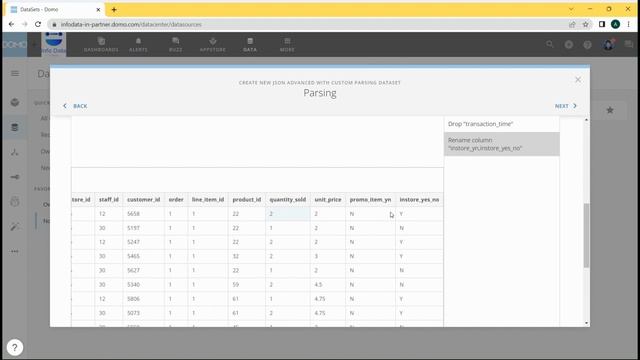Viewport: 640px width, 360px height.
Task: Click customer_id cell 5806
Action: (x=144, y=299)
